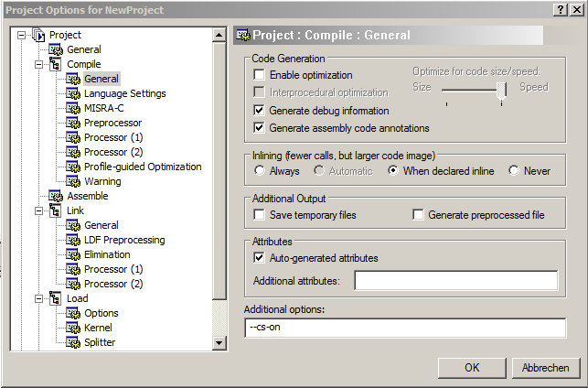This screenshot has width=588, height=388.
Task: Click the LDF Preprocessing icon
Action: tap(73, 240)
